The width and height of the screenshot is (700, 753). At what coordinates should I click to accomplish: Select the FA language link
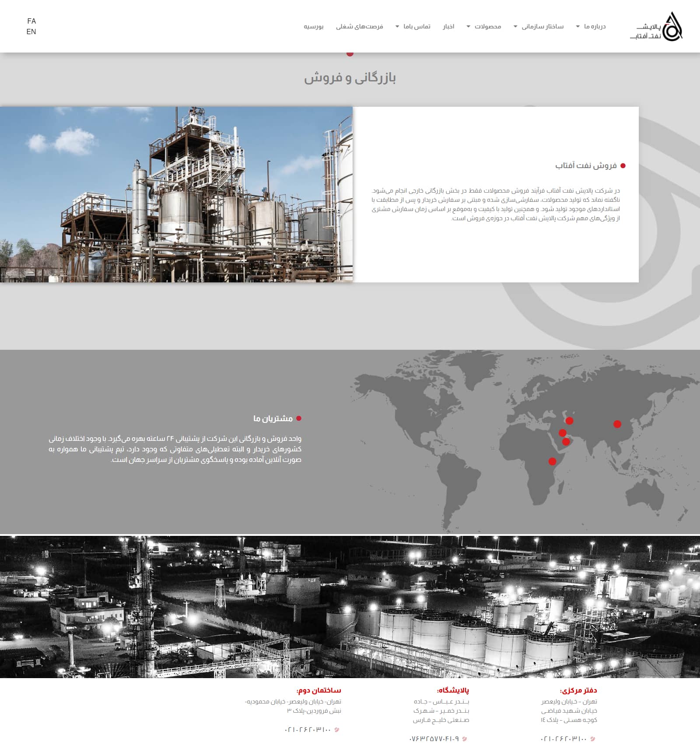click(31, 21)
